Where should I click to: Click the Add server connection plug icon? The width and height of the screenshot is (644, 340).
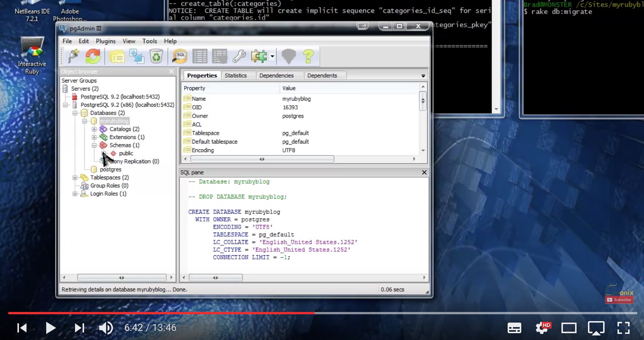tap(73, 56)
